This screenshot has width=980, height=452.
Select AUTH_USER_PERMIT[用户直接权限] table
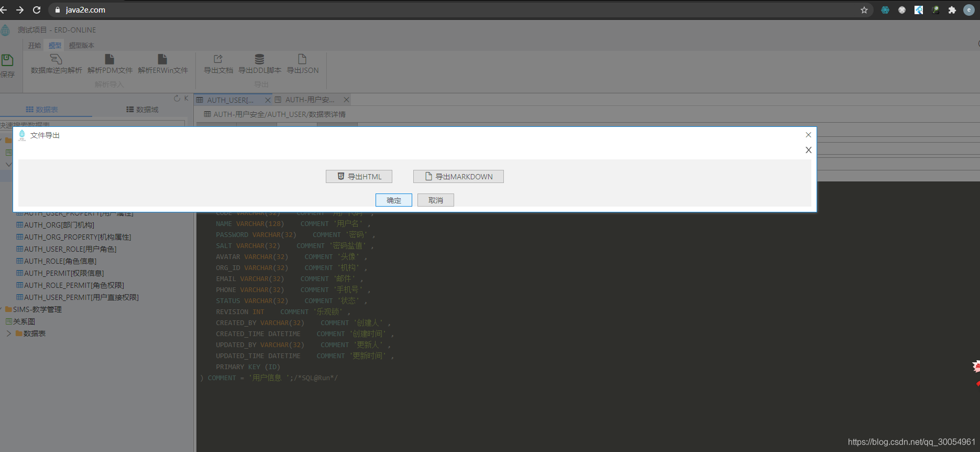[81, 297]
